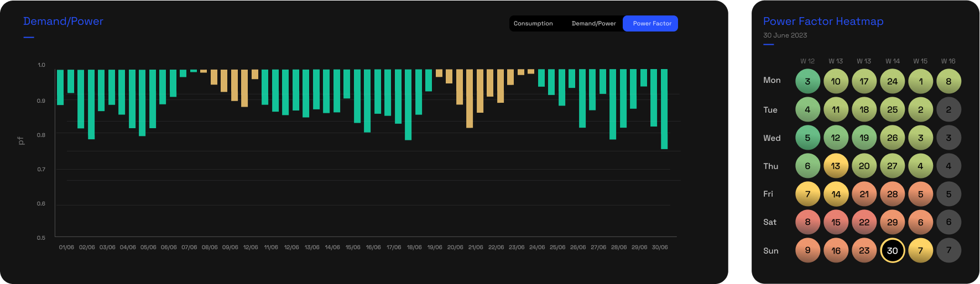Select day 22 in the Sat row
The image size is (980, 284).
[x=864, y=222]
